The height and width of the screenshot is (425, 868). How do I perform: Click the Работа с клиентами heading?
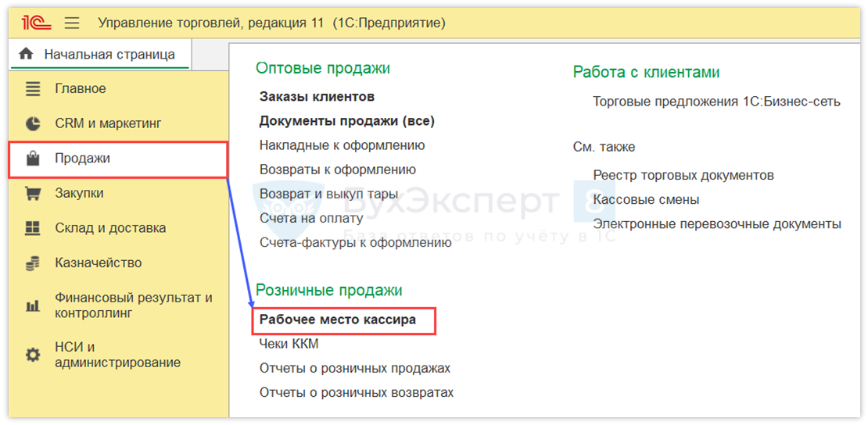(x=646, y=73)
